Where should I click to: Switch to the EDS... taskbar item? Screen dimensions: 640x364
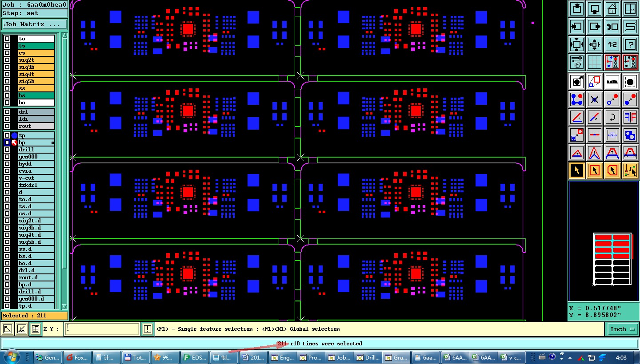194,357
